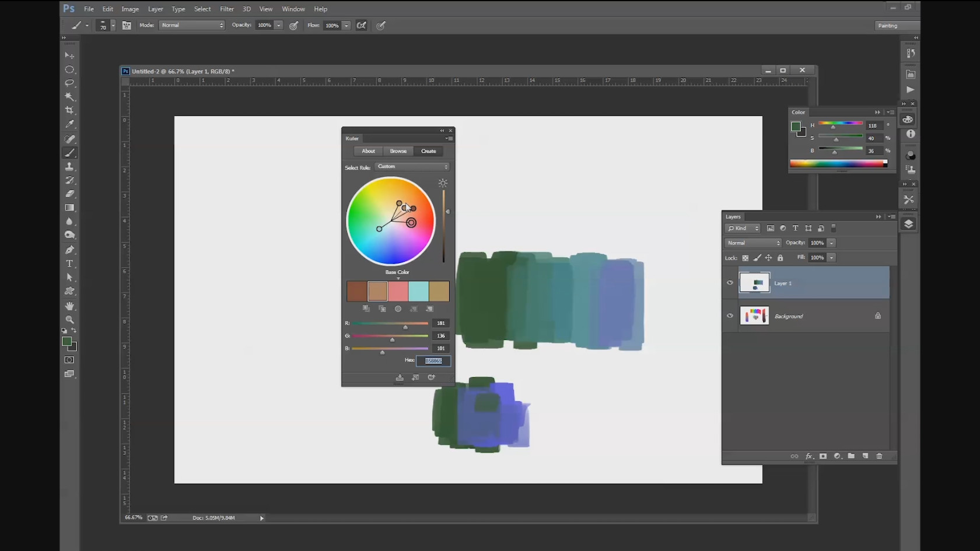Click the Hex value input field
Image resolution: width=980 pixels, height=551 pixels.
433,361
